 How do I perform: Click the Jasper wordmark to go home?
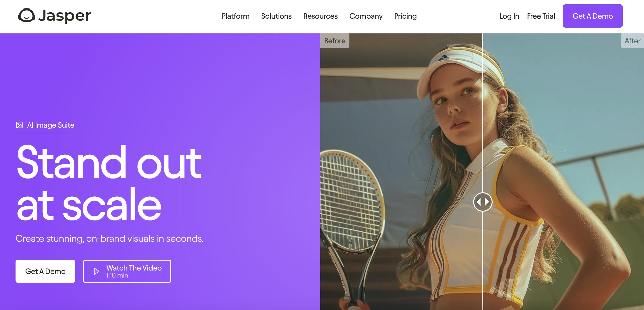pyautogui.click(x=65, y=16)
